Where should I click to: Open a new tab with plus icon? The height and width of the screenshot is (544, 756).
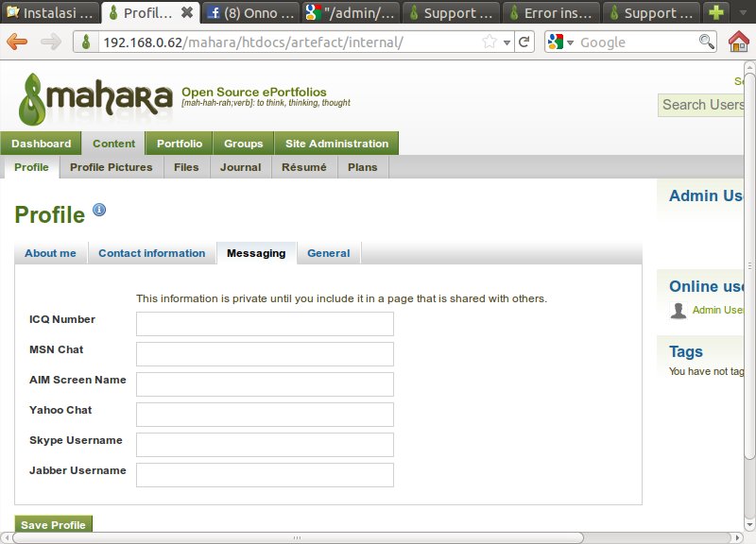[x=718, y=13]
